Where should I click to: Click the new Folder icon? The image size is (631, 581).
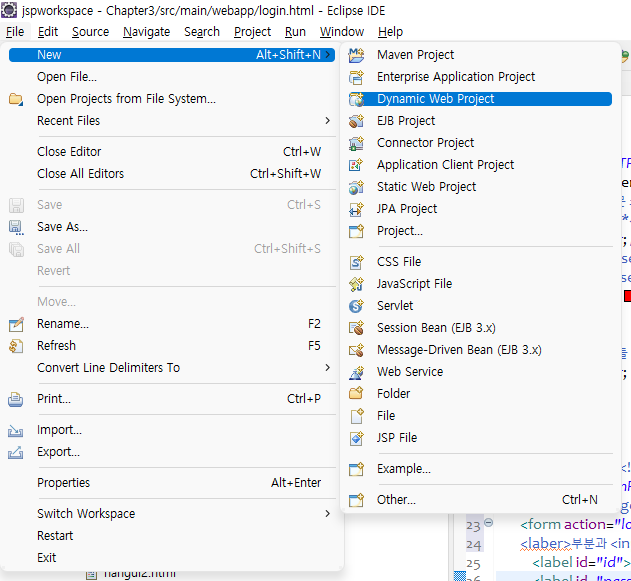[356, 394]
